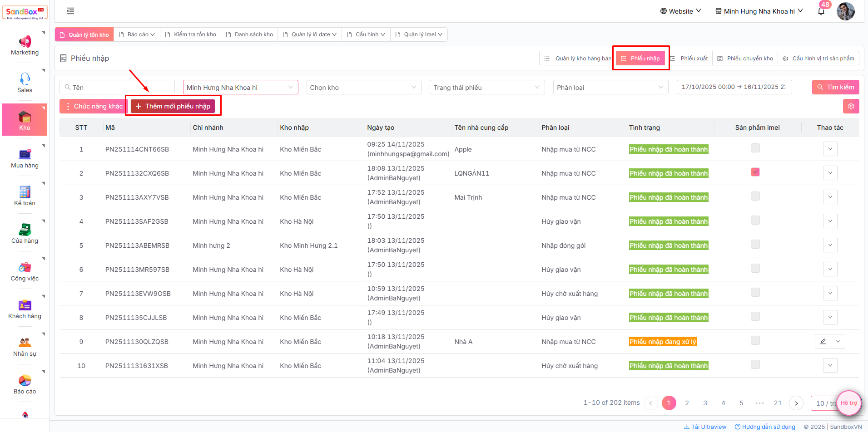This screenshot has height=432, width=868.
Task: Open the Khách hàng sidebar icon
Action: click(25, 305)
